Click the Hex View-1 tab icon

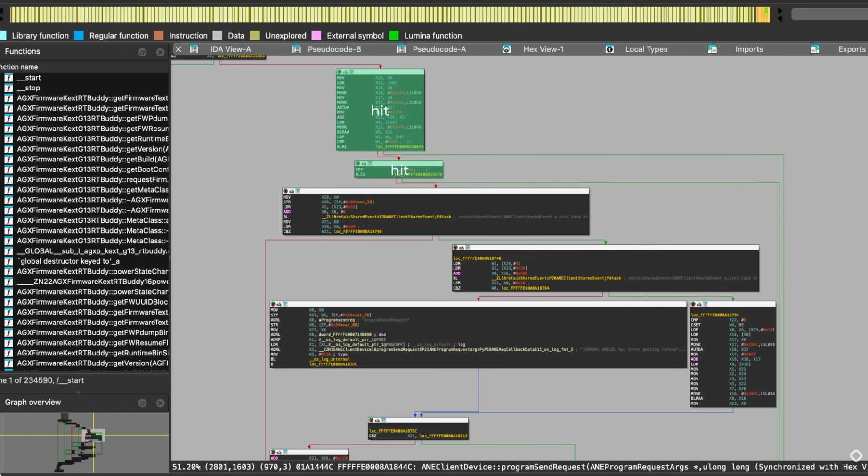pyautogui.click(x=506, y=49)
